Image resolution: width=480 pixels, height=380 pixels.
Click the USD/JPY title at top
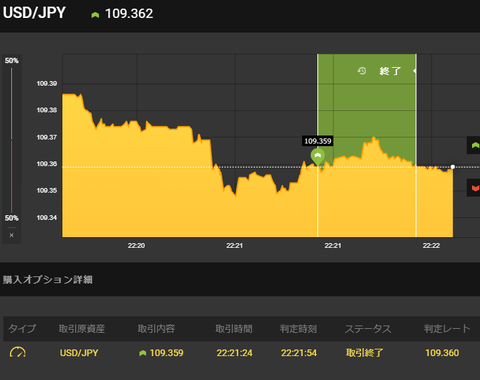pos(34,13)
